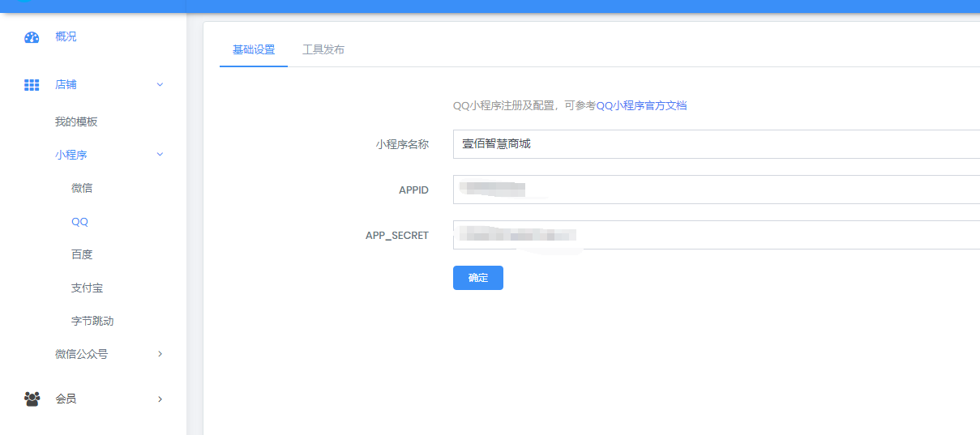Viewport: 980px width, 435px height.
Task: Select the QQ mini program item
Action: pos(79,222)
